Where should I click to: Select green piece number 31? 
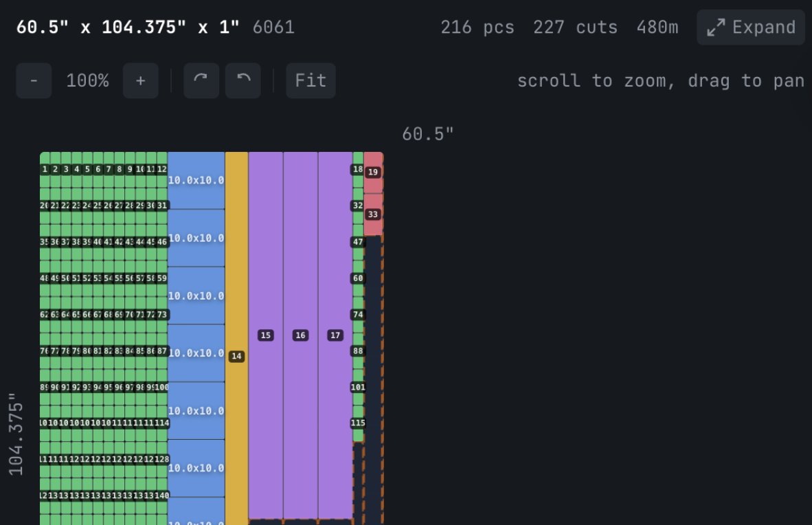162,205
